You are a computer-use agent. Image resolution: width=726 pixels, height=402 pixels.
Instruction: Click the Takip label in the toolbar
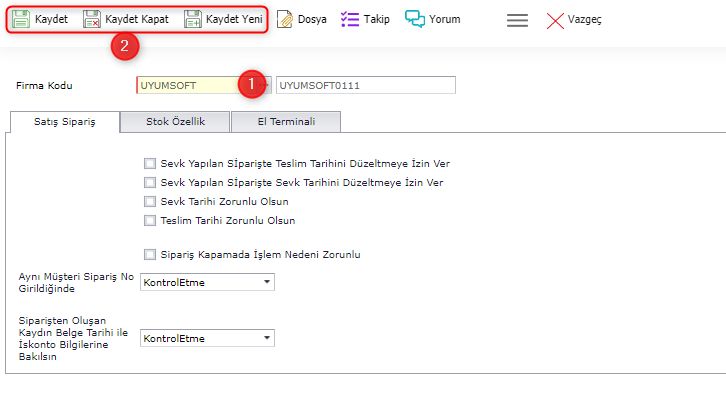click(376, 19)
